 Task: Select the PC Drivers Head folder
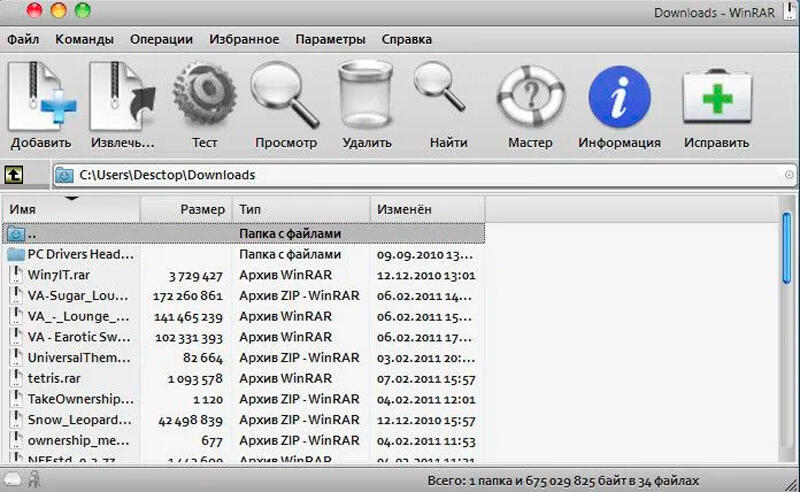[x=80, y=254]
